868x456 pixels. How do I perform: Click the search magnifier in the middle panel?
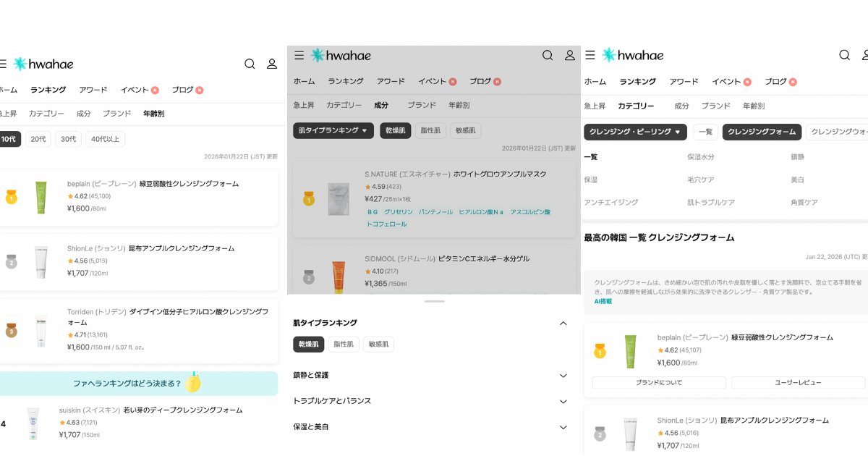(548, 55)
